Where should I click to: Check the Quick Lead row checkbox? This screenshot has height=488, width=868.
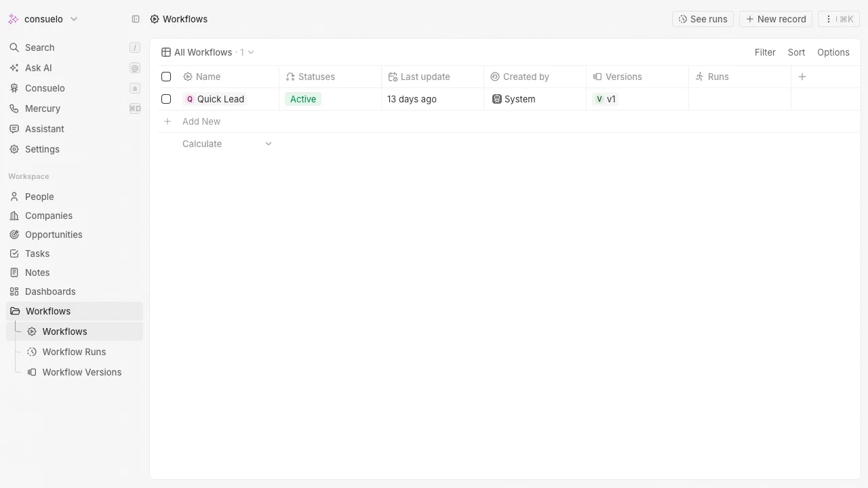pyautogui.click(x=166, y=99)
